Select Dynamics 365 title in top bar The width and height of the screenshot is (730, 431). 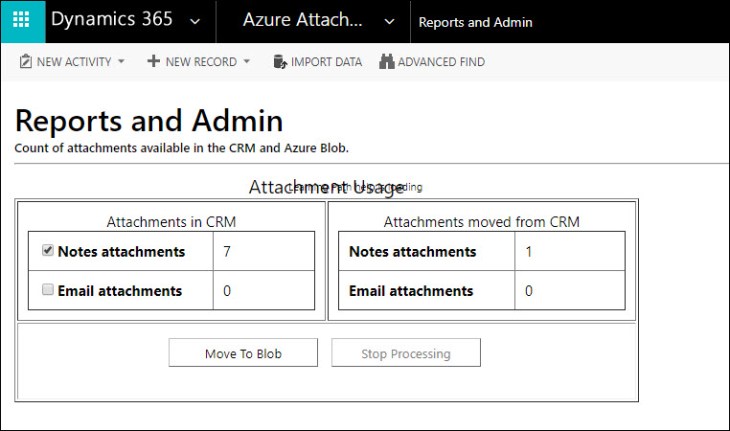click(x=111, y=21)
